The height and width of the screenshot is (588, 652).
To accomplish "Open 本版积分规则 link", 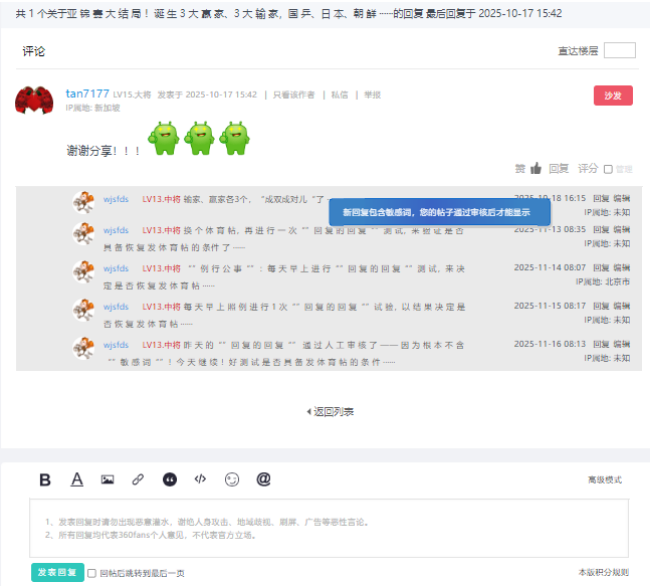I will [x=603, y=573].
